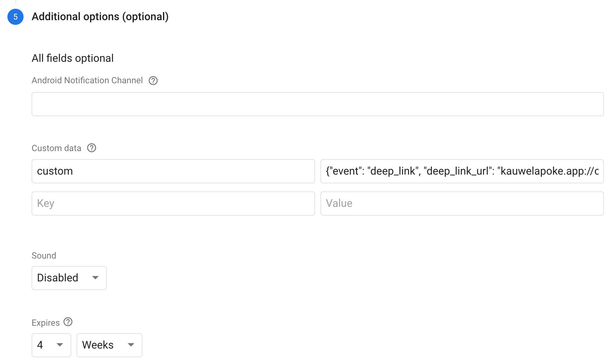This screenshot has height=364, width=612.
Task: Focus the Android Notification Channel input field
Action: [x=317, y=104]
